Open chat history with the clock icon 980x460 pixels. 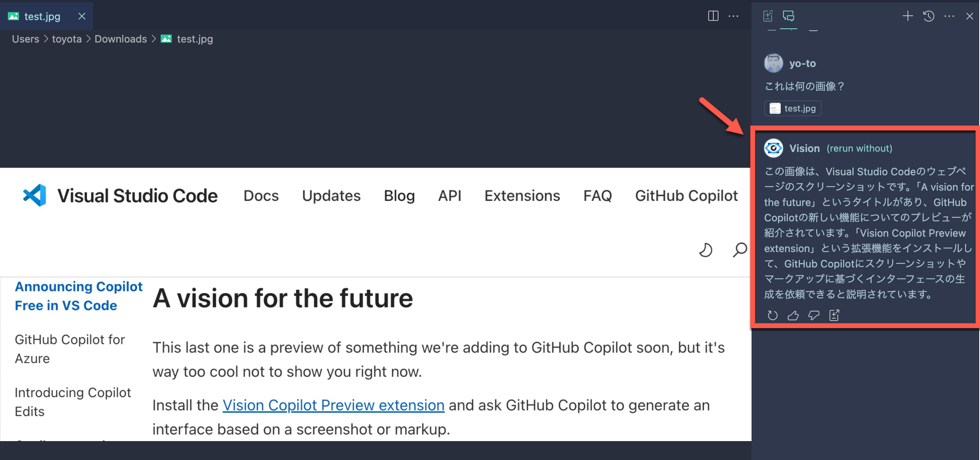tap(929, 16)
